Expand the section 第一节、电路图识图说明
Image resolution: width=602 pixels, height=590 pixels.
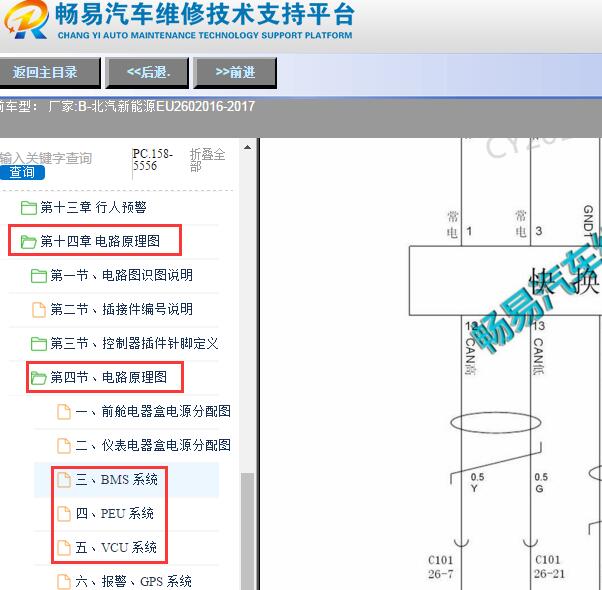click(x=121, y=276)
